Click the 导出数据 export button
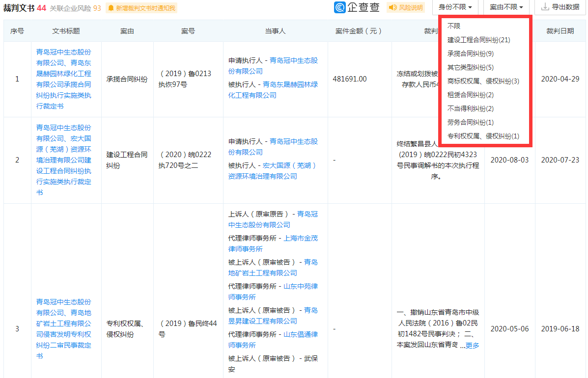Viewport: 588px width, 378px height. (x=560, y=7)
